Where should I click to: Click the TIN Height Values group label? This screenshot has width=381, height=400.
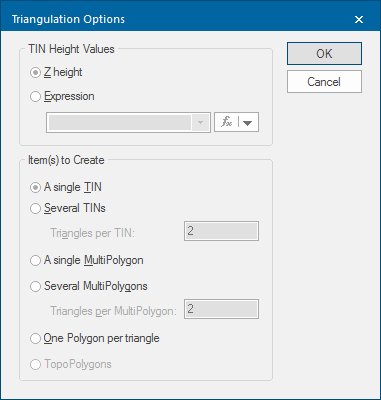(71, 49)
